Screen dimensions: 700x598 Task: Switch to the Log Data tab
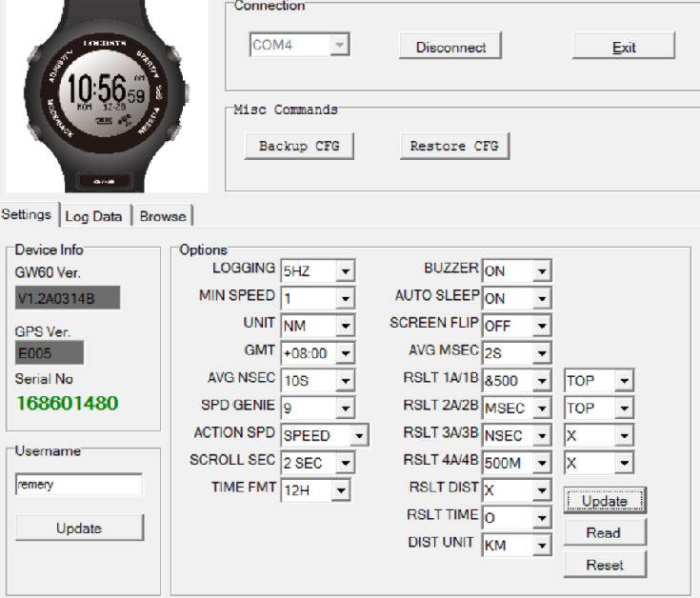pos(93,216)
